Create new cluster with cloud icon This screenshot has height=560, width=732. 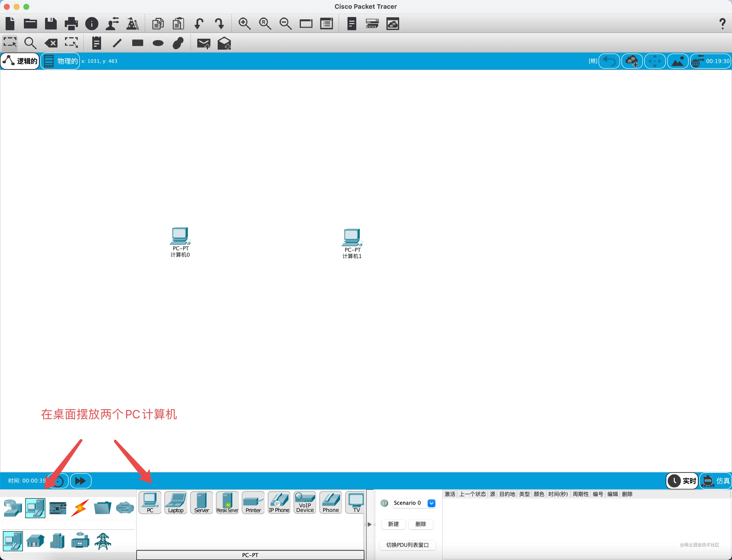632,61
